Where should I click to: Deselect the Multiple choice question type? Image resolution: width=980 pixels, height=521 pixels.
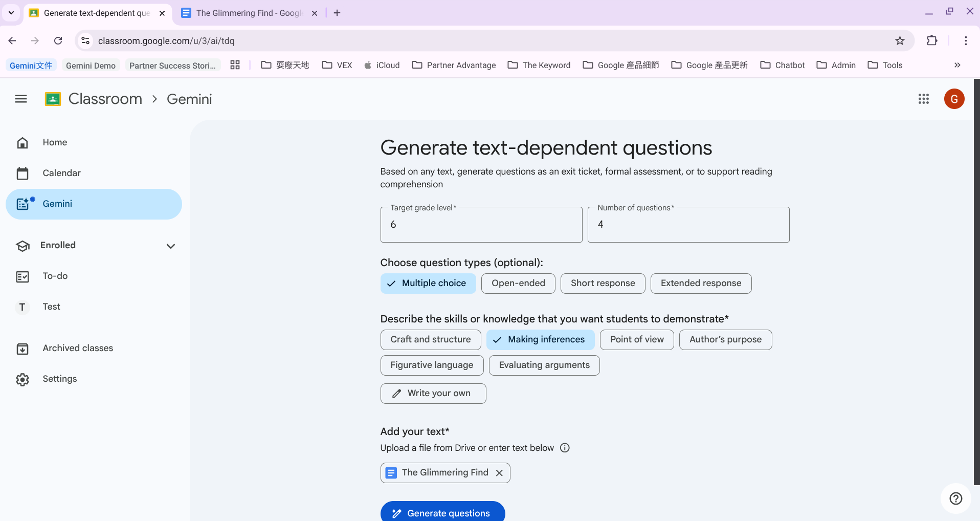428,284
